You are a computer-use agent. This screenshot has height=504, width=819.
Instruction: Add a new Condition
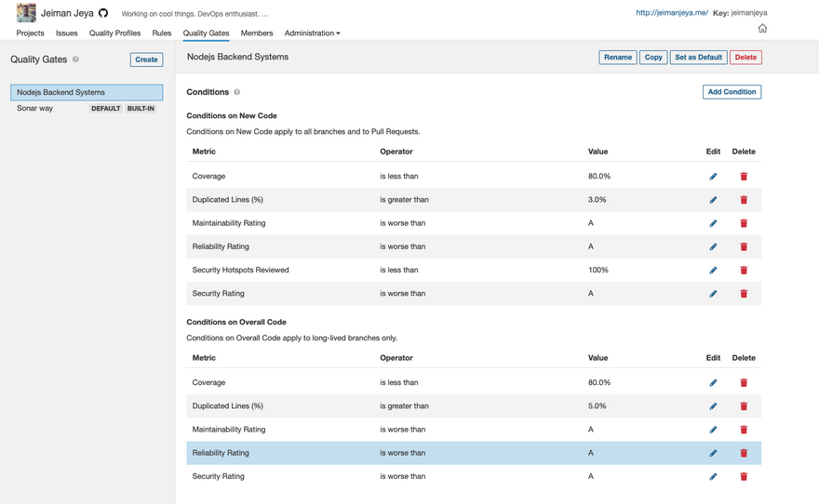[x=732, y=92]
